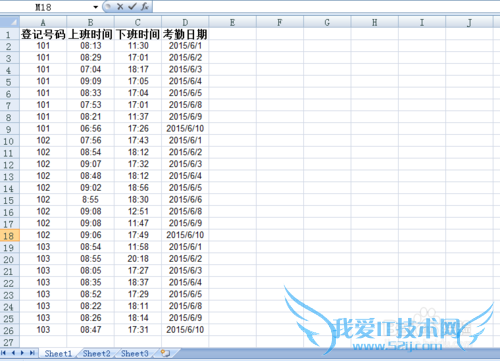Select column H header
500x361 pixels.
375,22
